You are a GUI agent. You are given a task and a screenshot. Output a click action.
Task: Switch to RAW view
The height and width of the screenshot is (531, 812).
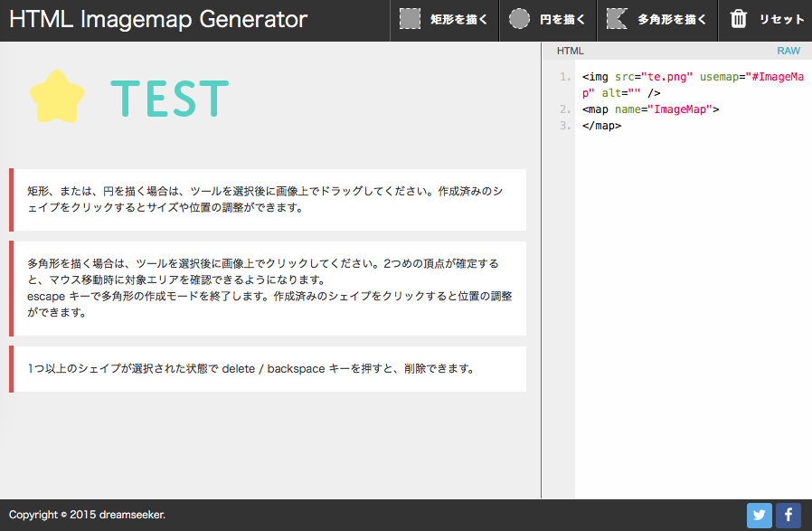tap(788, 51)
